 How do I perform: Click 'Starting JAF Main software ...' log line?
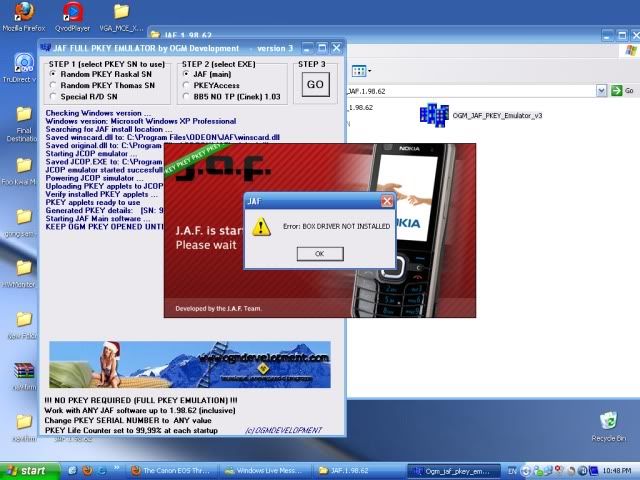pos(98,219)
